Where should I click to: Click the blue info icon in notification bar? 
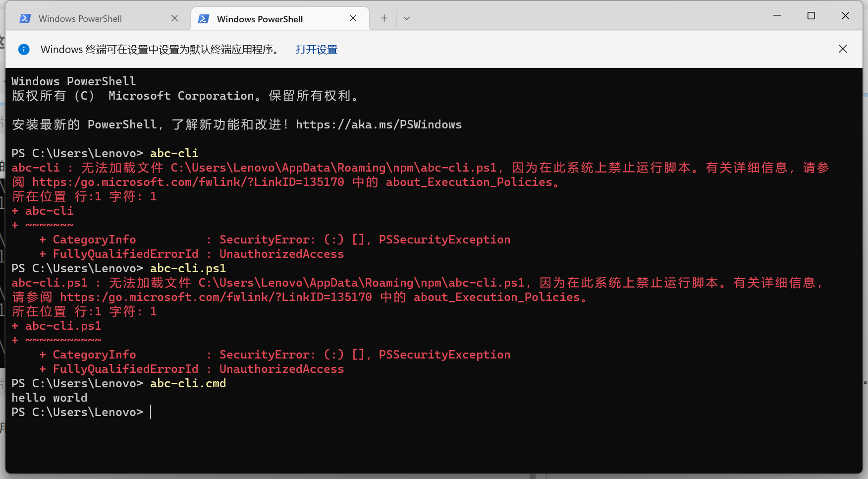tap(24, 49)
